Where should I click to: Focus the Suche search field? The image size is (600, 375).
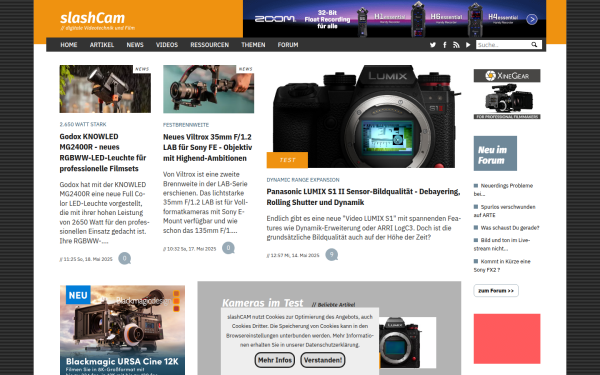click(x=503, y=45)
